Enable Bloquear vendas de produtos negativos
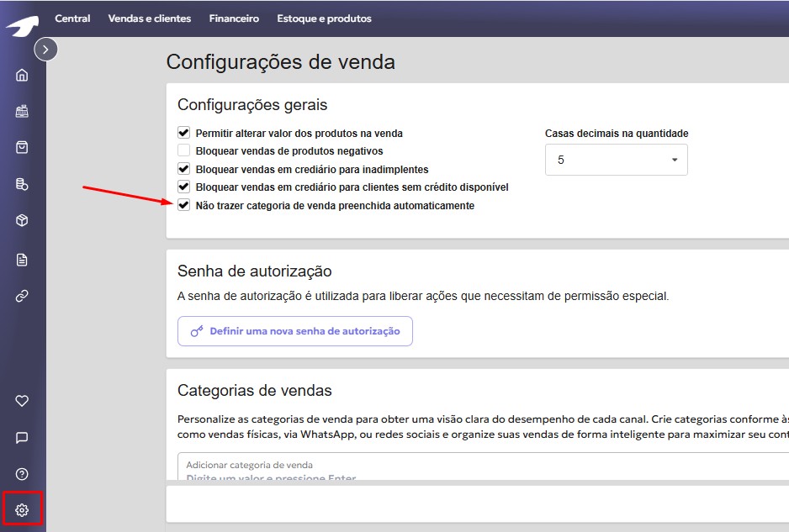 183,150
